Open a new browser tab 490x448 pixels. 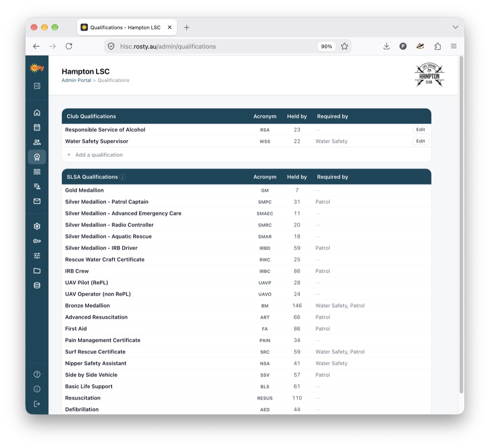click(187, 28)
